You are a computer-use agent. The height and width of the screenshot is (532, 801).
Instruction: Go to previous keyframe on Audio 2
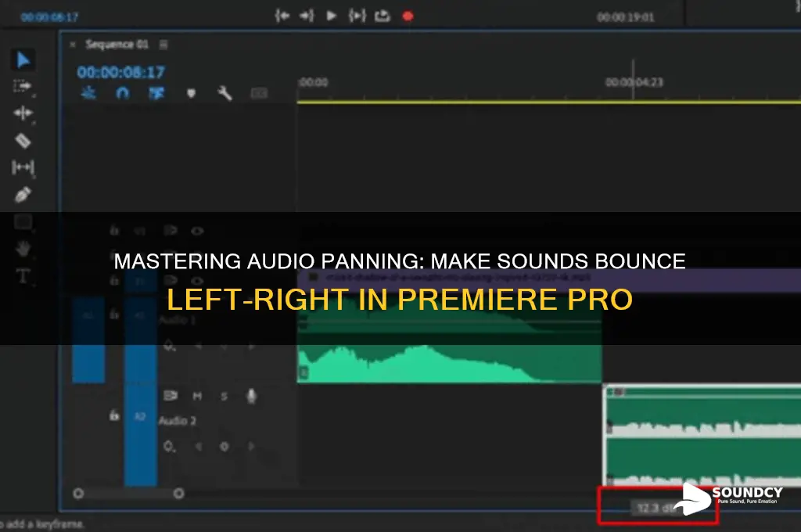pyautogui.click(x=198, y=447)
